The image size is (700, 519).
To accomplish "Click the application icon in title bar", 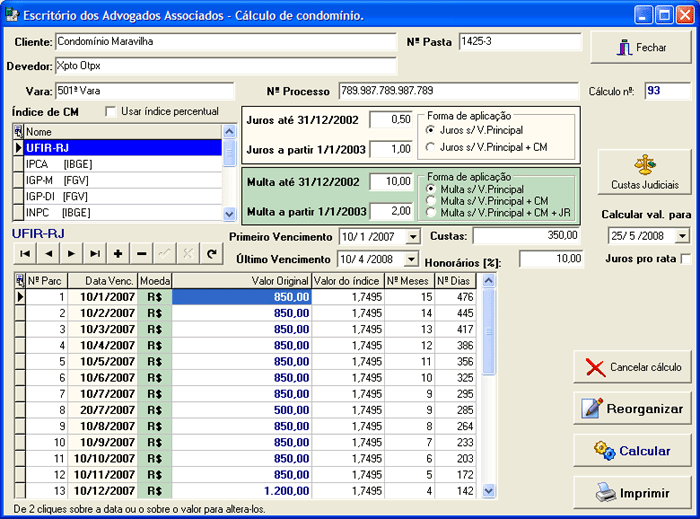I will click(12, 15).
